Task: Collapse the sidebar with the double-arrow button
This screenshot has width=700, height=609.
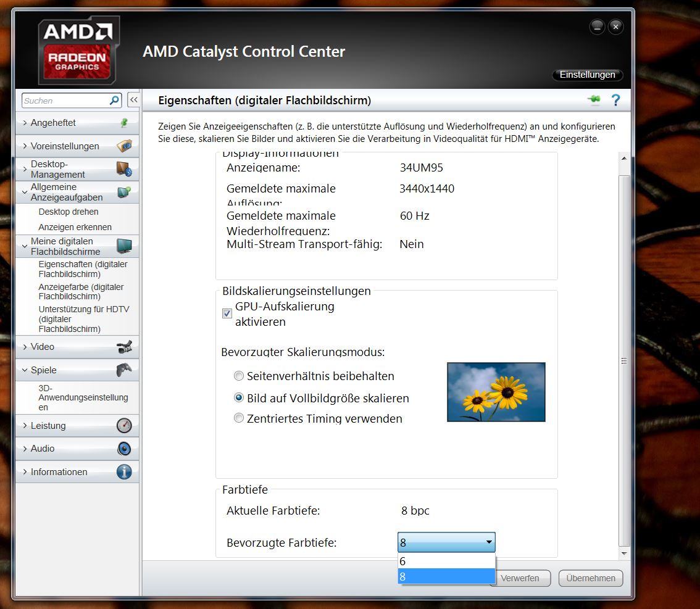Action: pyautogui.click(x=133, y=100)
